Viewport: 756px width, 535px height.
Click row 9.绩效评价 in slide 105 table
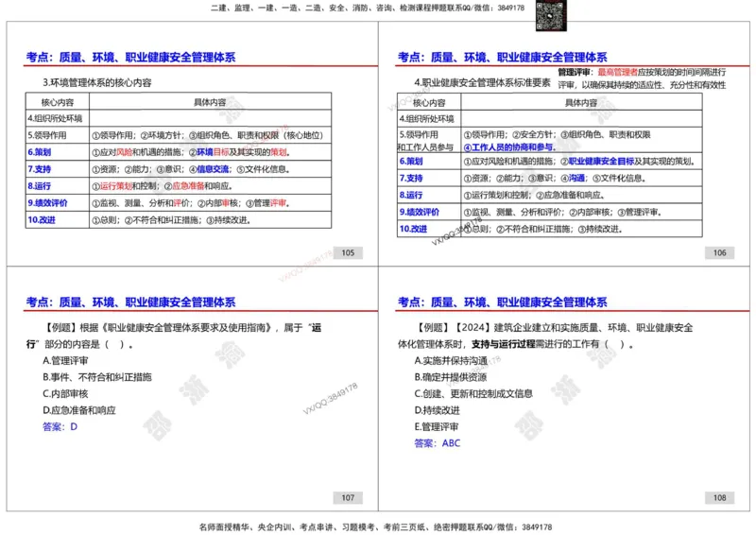click(179, 202)
